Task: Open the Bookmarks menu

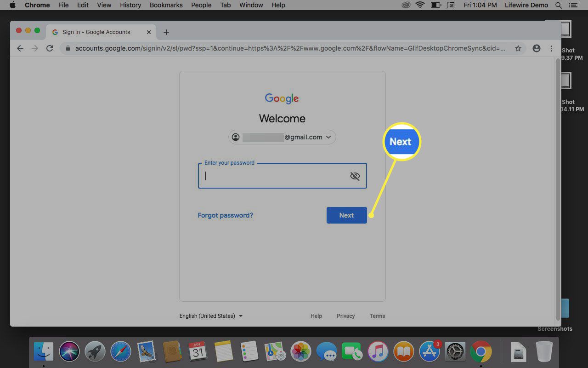Action: [x=166, y=5]
